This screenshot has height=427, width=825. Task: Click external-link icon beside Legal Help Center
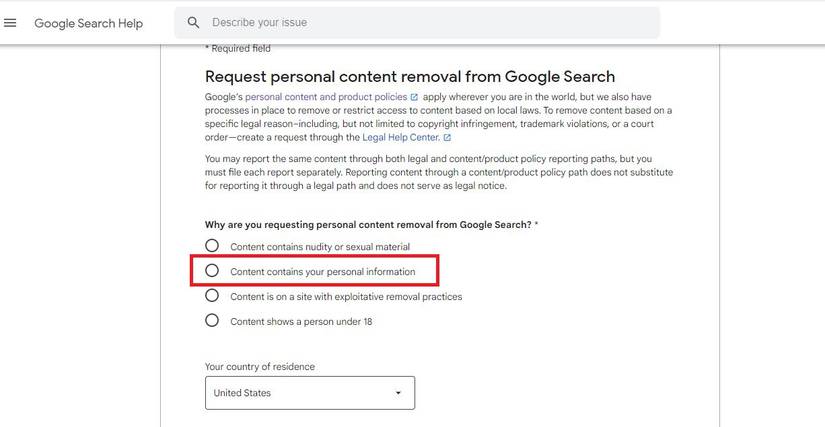tap(447, 137)
